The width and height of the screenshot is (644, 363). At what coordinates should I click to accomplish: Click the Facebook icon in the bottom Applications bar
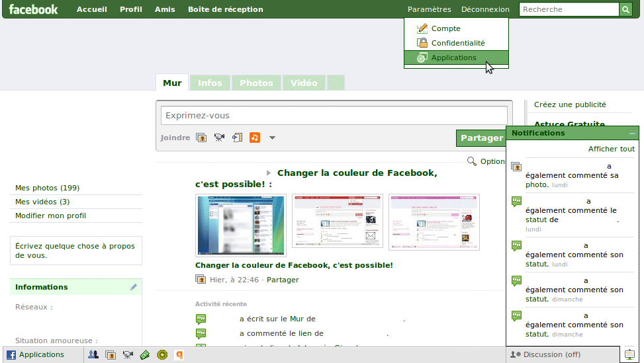pyautogui.click(x=11, y=355)
